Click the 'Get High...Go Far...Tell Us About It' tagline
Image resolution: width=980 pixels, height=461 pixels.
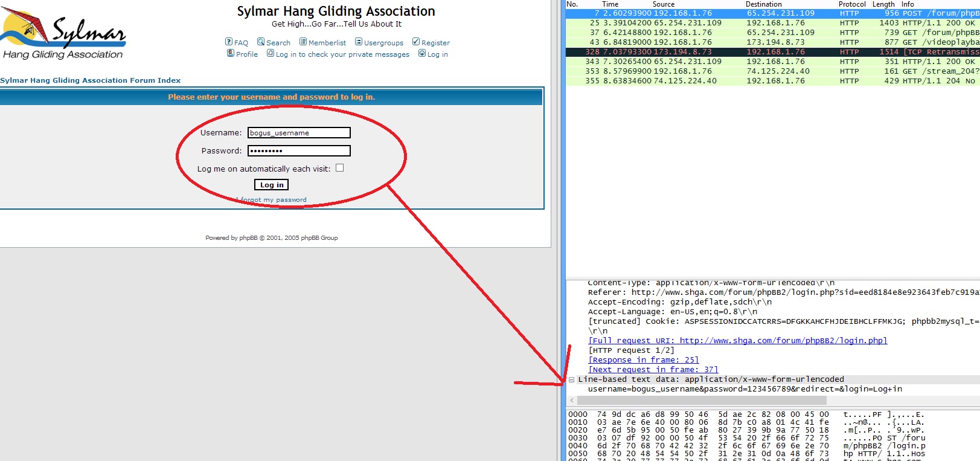point(336,24)
